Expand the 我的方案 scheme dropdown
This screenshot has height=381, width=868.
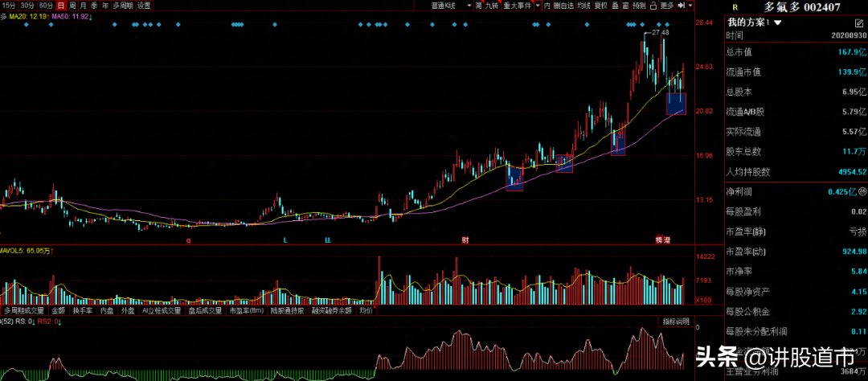click(x=778, y=23)
